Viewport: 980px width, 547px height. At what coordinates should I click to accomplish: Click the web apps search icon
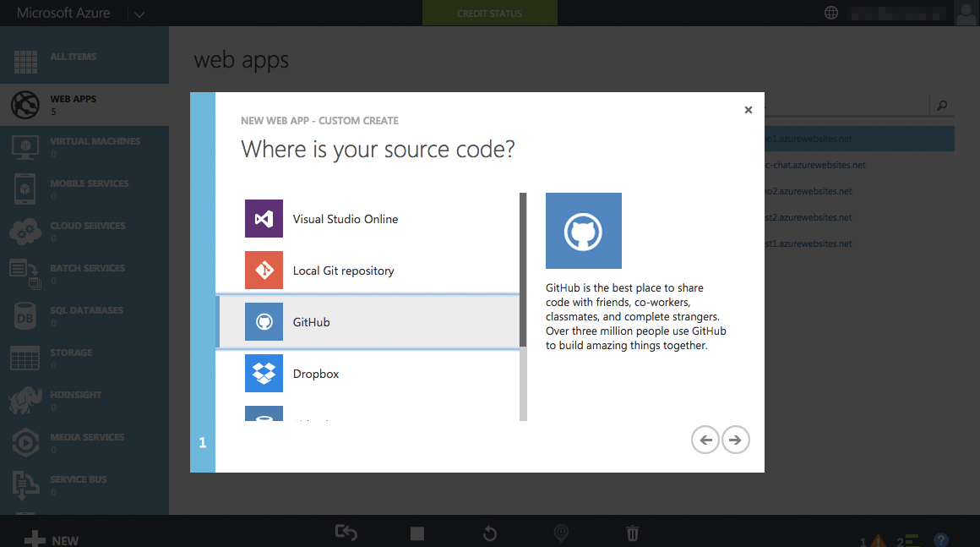[942, 106]
